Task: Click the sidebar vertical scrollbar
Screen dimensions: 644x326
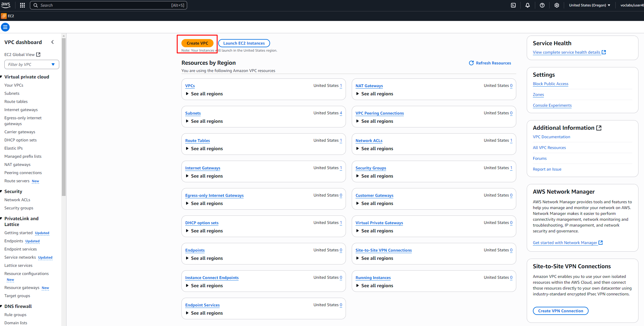Action: point(64,117)
